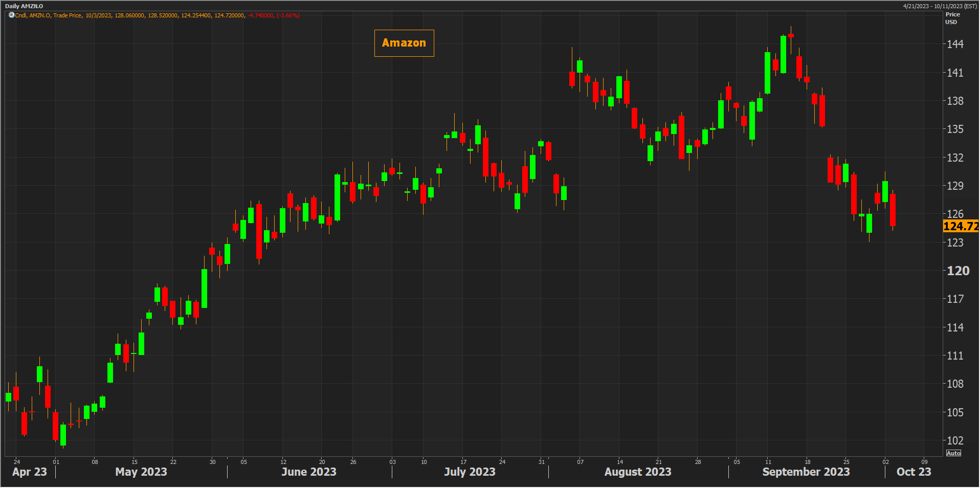The height and width of the screenshot is (488, 980).
Task: Click the 124.72 current price tag
Action: (x=960, y=226)
